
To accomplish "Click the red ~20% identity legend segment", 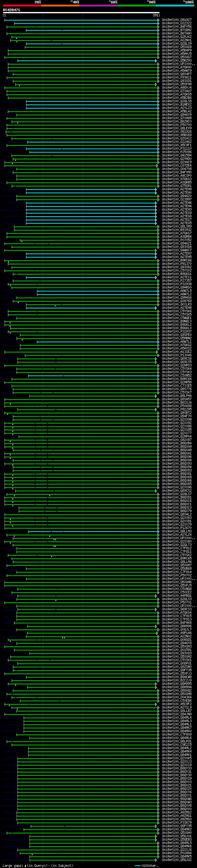I will point(22,6).
